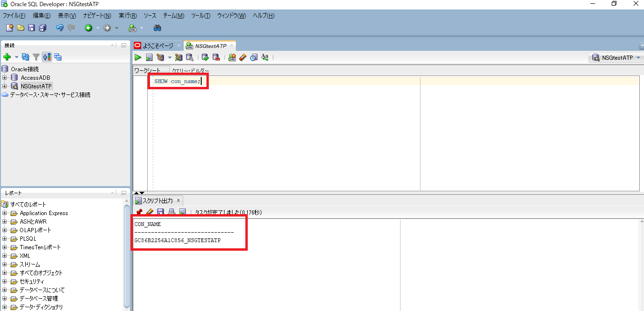The image size is (644, 311).
Task: Expand the PLSQL reports folder
Action: point(5,239)
